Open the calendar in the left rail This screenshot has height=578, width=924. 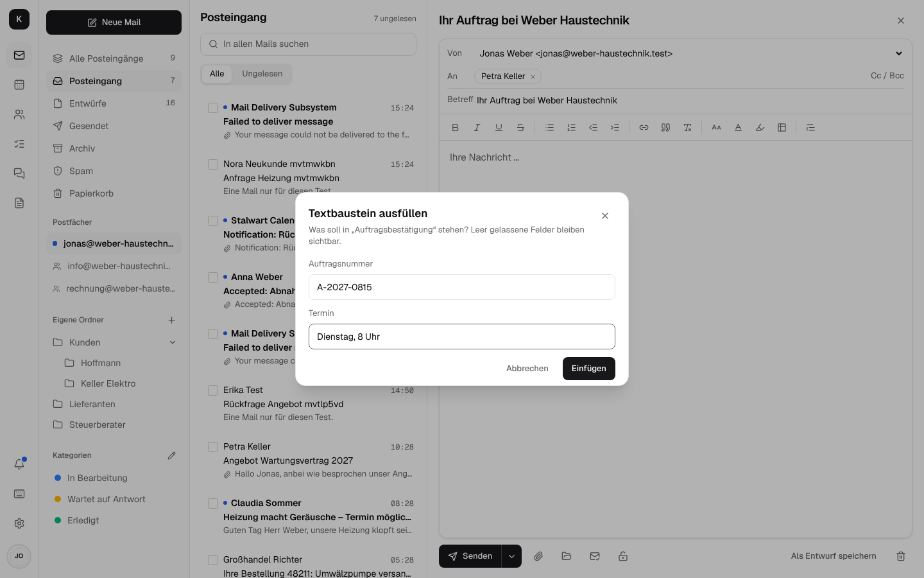point(19,85)
